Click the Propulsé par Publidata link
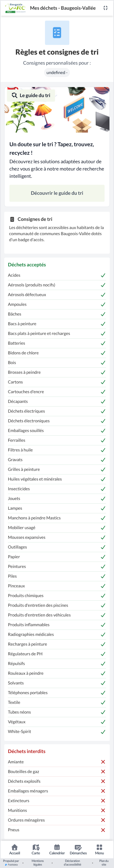114x868 pixels. pos(11,863)
